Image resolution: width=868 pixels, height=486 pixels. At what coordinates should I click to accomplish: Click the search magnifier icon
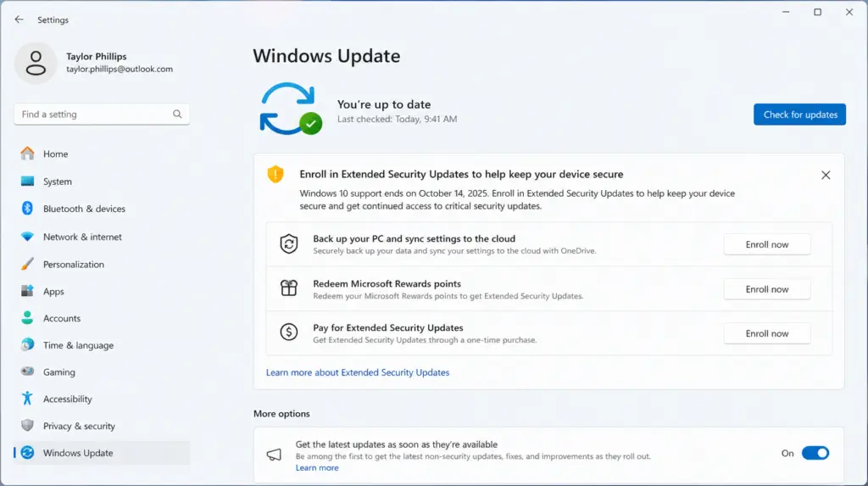pos(177,115)
